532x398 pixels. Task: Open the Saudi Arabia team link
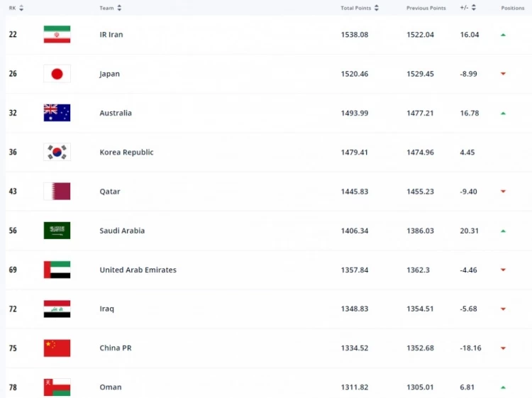click(x=122, y=231)
